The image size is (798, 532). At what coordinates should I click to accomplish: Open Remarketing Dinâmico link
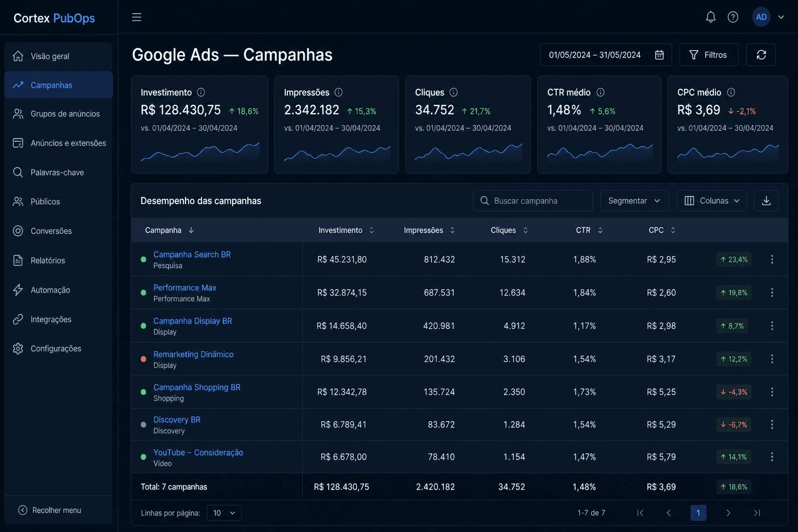click(193, 354)
